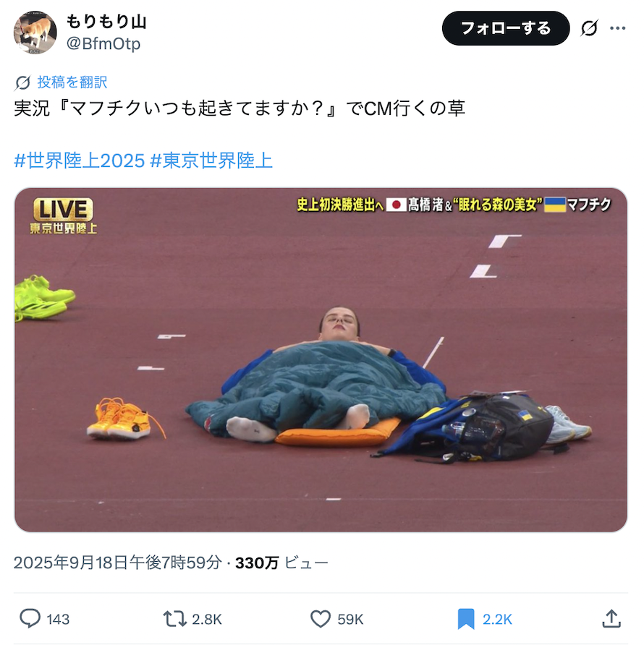Like the post with heart icon
This screenshot has height=645, width=644.
(321, 619)
